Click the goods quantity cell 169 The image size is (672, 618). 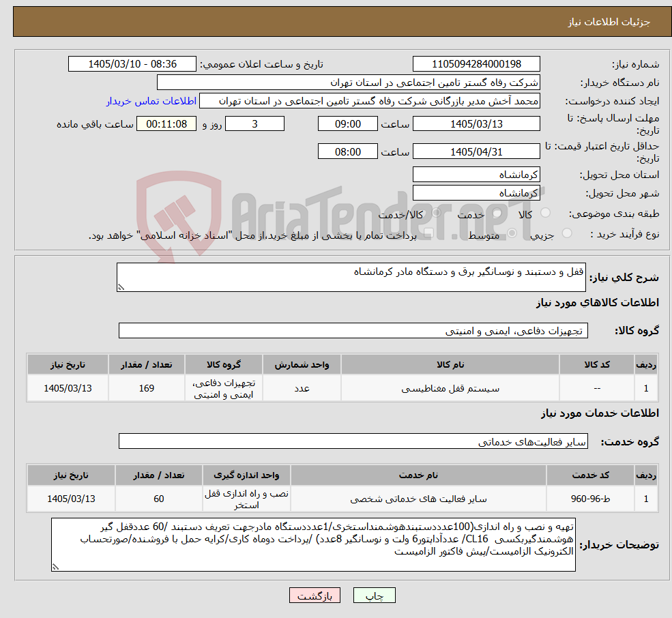coord(147,388)
